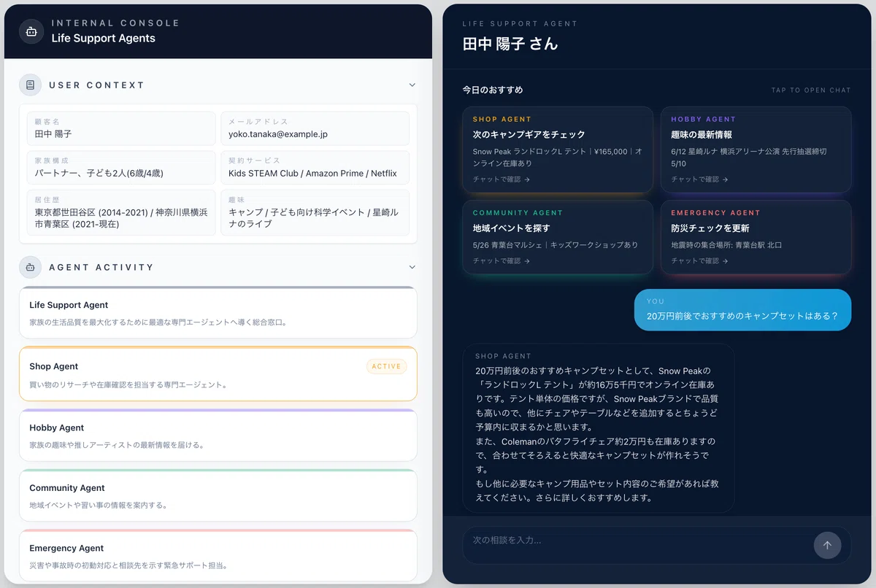
Task: Open the Emergency Agent recommendation card
Action: pos(756,237)
